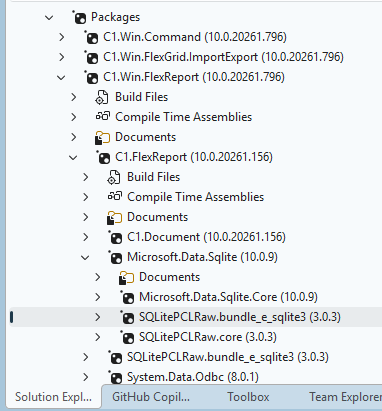Image resolution: width=382 pixels, height=411 pixels.
Task: Expand SQLitePCLRaw.bundle_e_sqlite3 above System.Data.Odbc
Action: click(x=85, y=357)
